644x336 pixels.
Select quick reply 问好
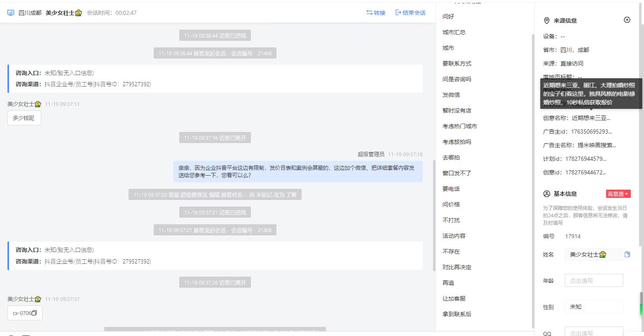click(x=448, y=16)
